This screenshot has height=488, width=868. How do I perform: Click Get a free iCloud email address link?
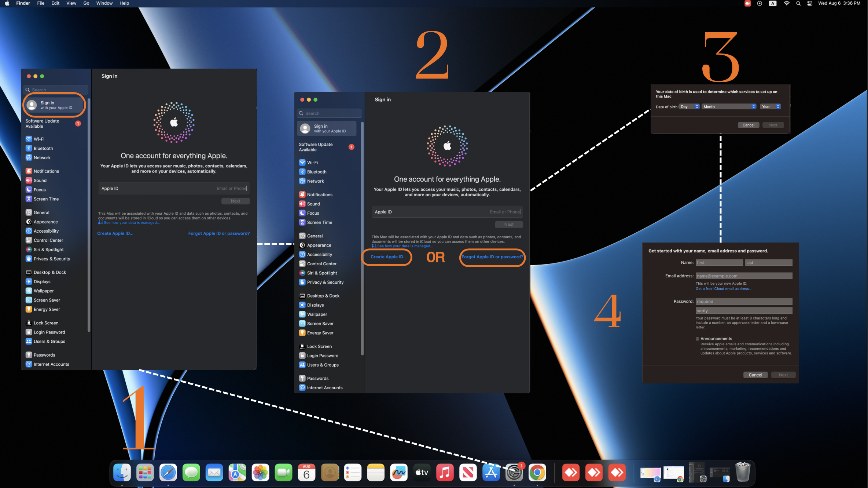click(x=723, y=289)
